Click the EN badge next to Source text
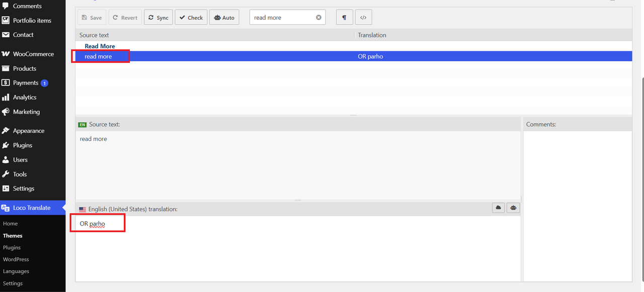644x292 pixels. [83, 124]
